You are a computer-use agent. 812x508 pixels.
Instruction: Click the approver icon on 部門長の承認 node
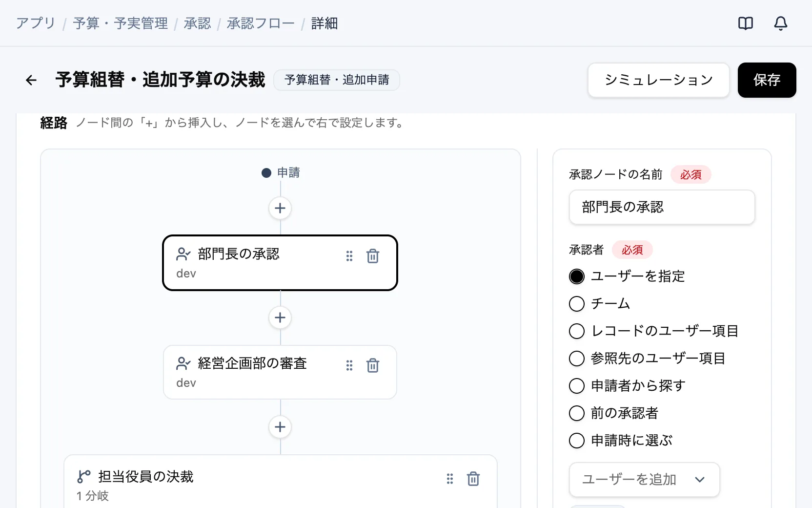pos(183,254)
